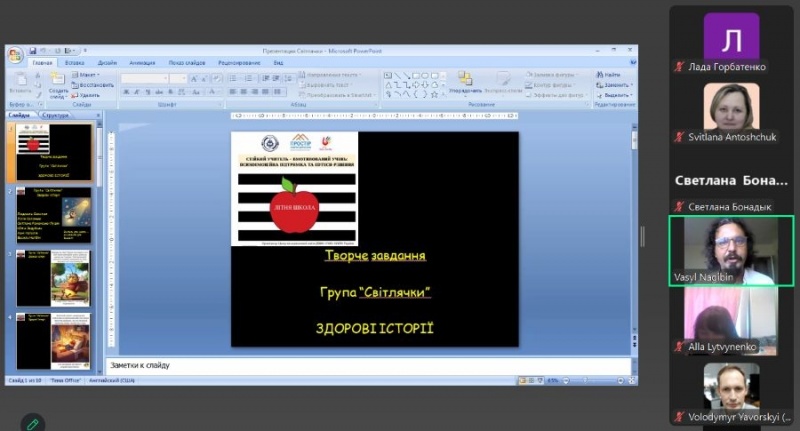Open Shape effects (Эффекты для фигур) dropdown
The height and width of the screenshot is (431, 800).
tap(556, 95)
